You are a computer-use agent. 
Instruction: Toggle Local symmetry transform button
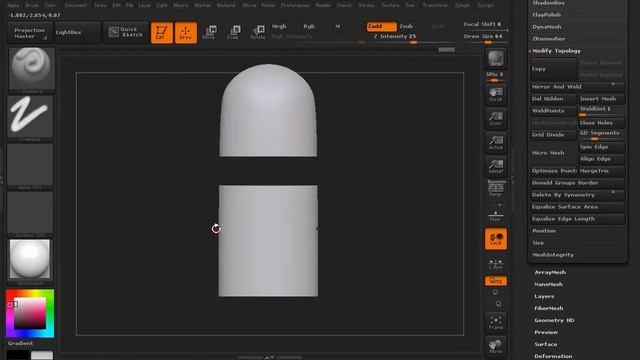496,238
